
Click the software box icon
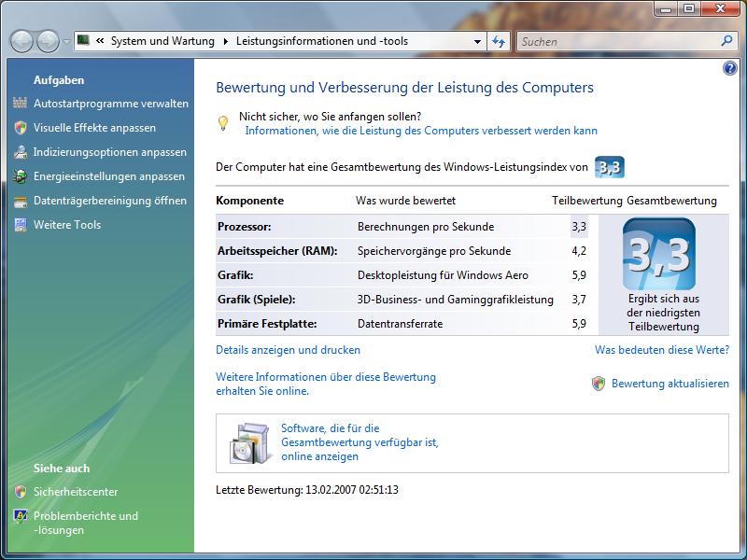pos(249,442)
